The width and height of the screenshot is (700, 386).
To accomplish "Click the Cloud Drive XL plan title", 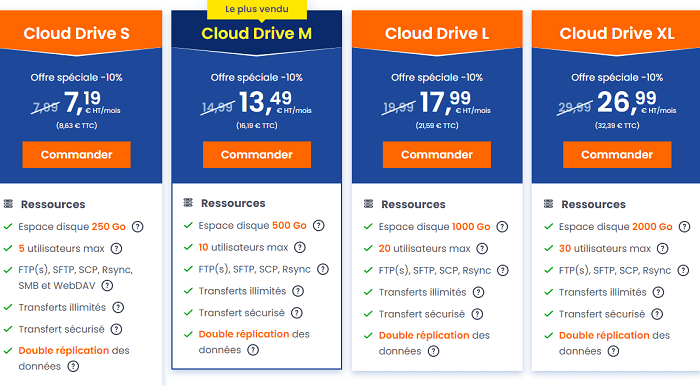I will pos(617,33).
